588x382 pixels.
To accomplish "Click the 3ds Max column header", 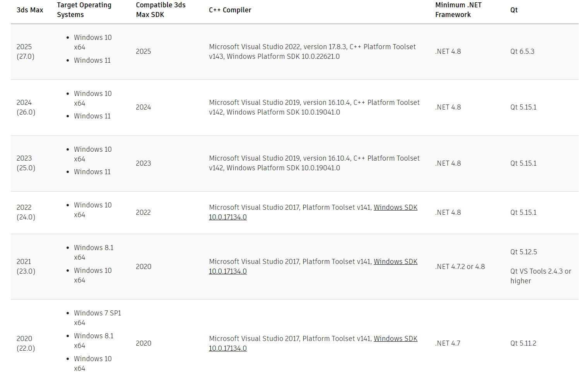I will (x=30, y=10).
